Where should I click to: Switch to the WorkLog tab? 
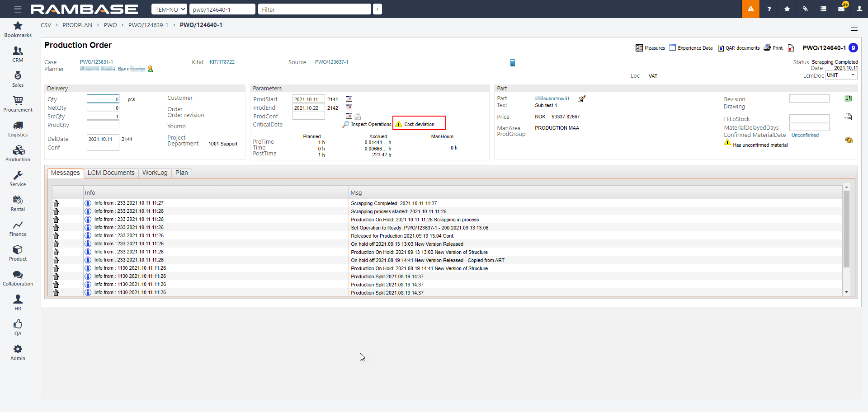point(155,173)
